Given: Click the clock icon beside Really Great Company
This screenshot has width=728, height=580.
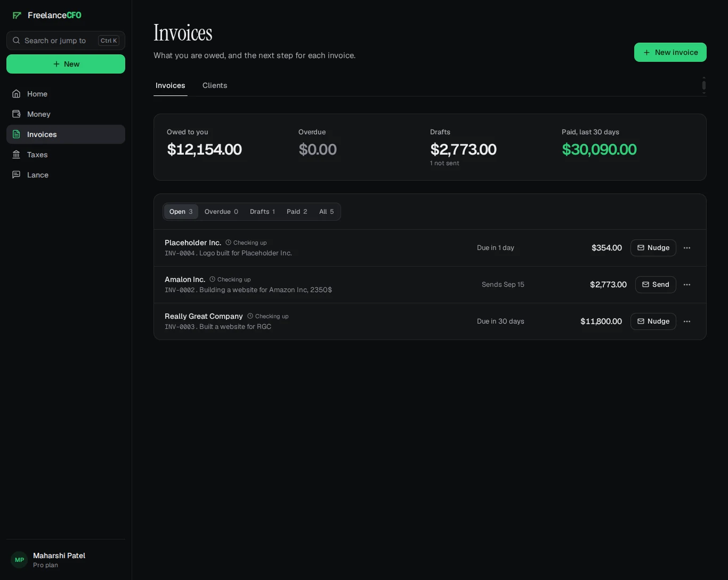Looking at the screenshot, I should [x=250, y=316].
